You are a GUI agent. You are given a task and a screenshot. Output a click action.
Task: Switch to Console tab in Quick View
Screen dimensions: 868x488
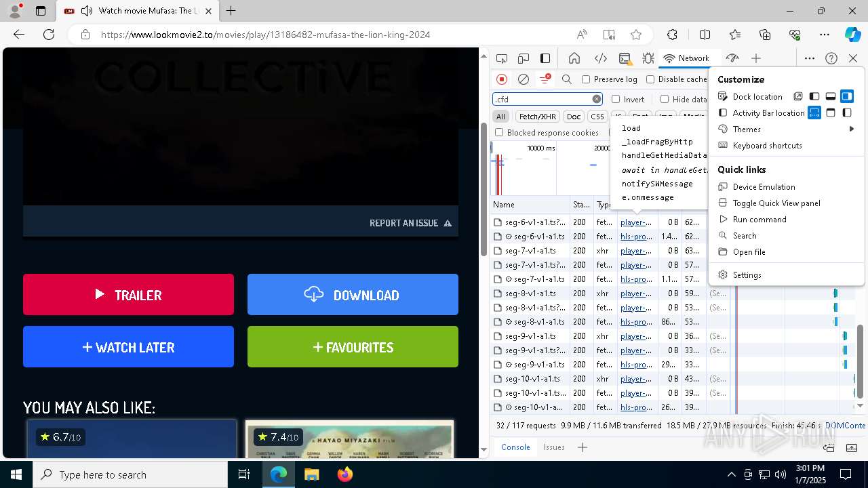(515, 447)
